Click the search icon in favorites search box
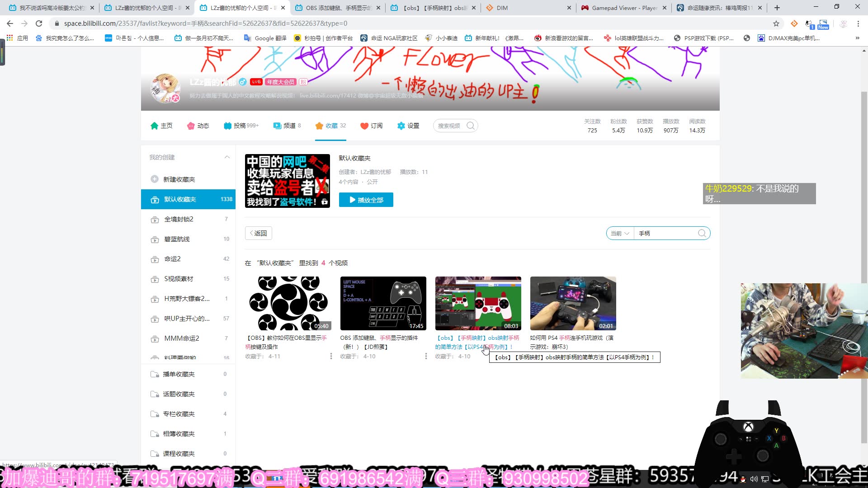This screenshot has height=488, width=868. click(x=702, y=233)
